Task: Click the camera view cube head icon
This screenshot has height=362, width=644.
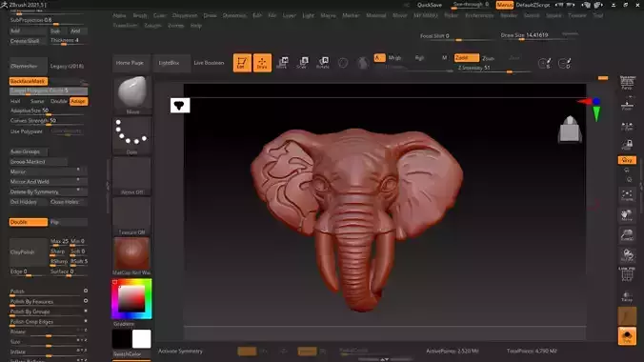Action: click(x=570, y=129)
